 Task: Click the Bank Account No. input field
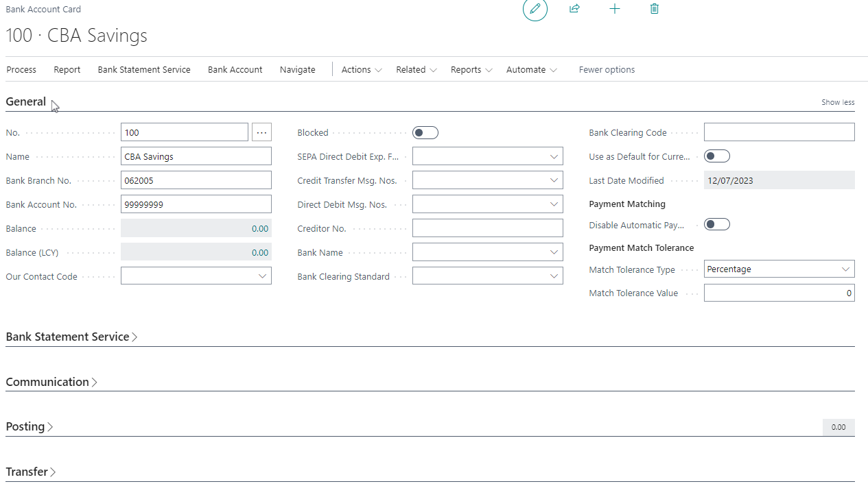tap(196, 204)
